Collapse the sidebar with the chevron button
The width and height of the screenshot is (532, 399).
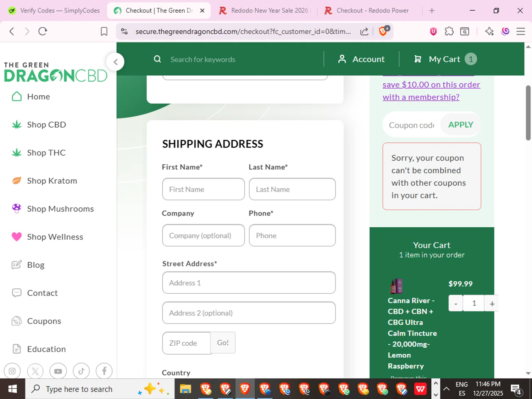coord(115,62)
